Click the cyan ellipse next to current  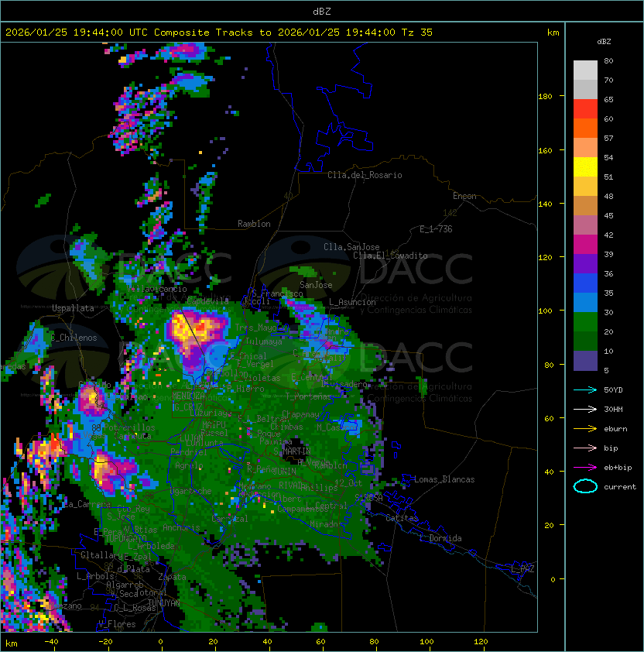(x=585, y=486)
